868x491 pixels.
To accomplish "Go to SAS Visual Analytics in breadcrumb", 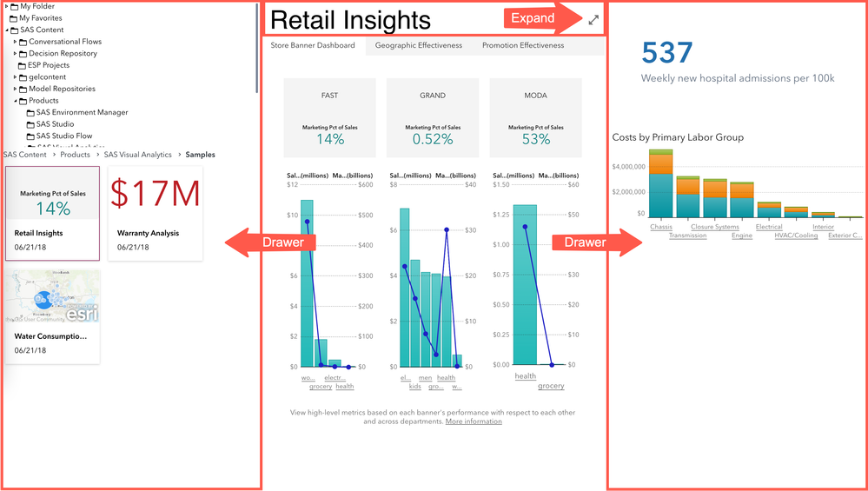I will point(138,155).
